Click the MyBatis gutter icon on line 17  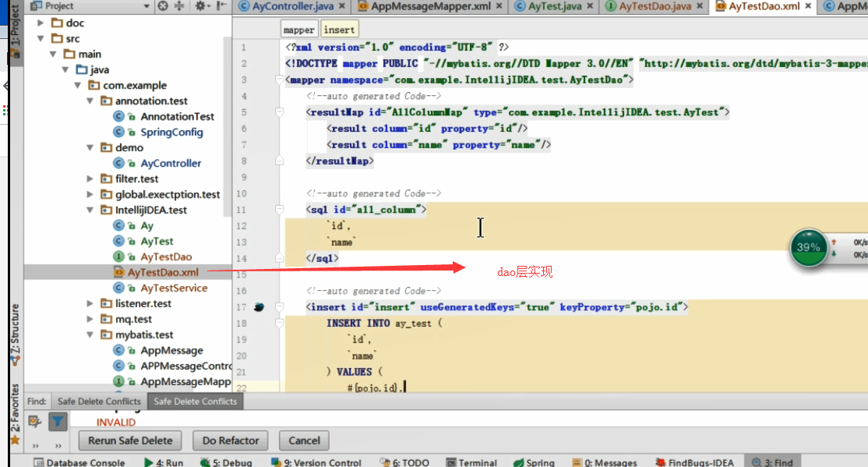point(259,307)
